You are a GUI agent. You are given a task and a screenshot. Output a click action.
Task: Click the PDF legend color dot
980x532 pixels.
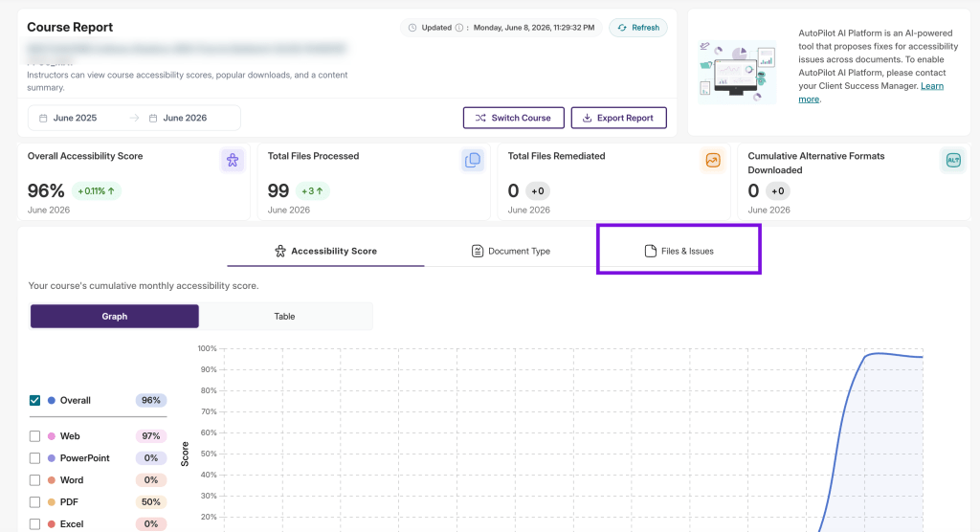pyautogui.click(x=52, y=502)
